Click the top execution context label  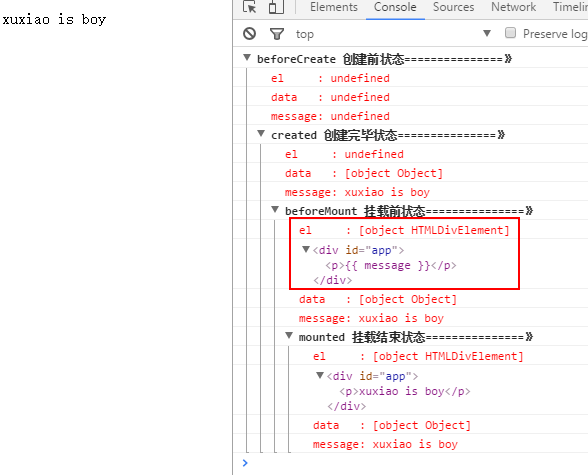point(304,34)
